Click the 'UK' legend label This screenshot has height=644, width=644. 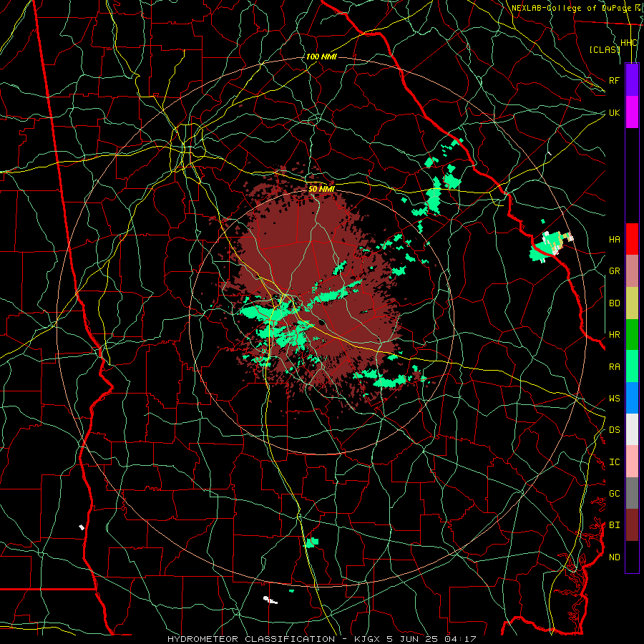[x=614, y=112]
